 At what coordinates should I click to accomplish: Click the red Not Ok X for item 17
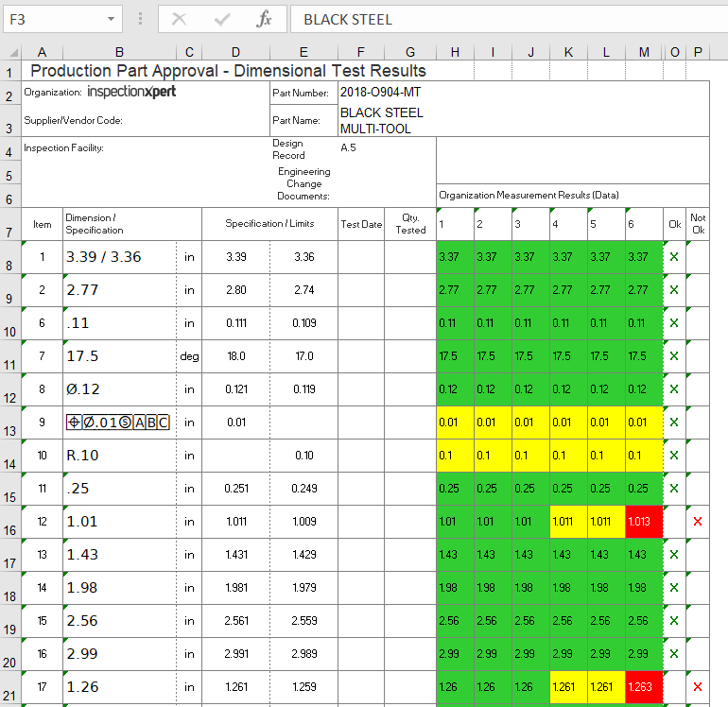pos(698,687)
